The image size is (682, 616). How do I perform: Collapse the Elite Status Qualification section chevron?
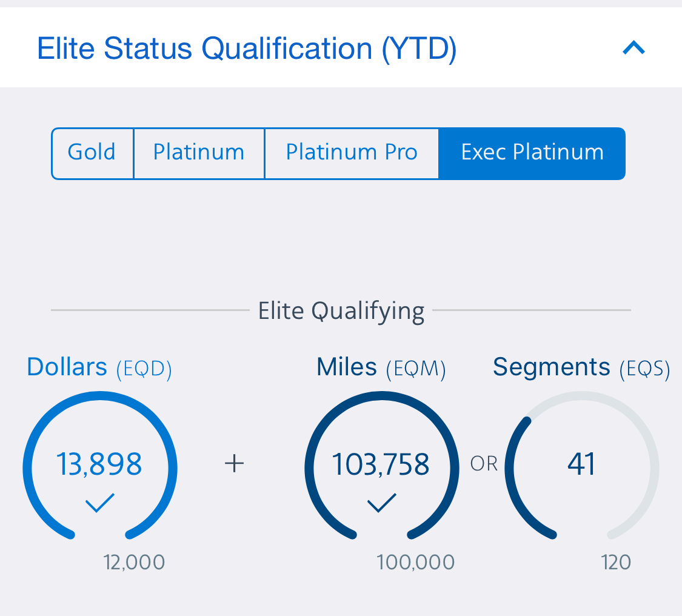[634, 48]
